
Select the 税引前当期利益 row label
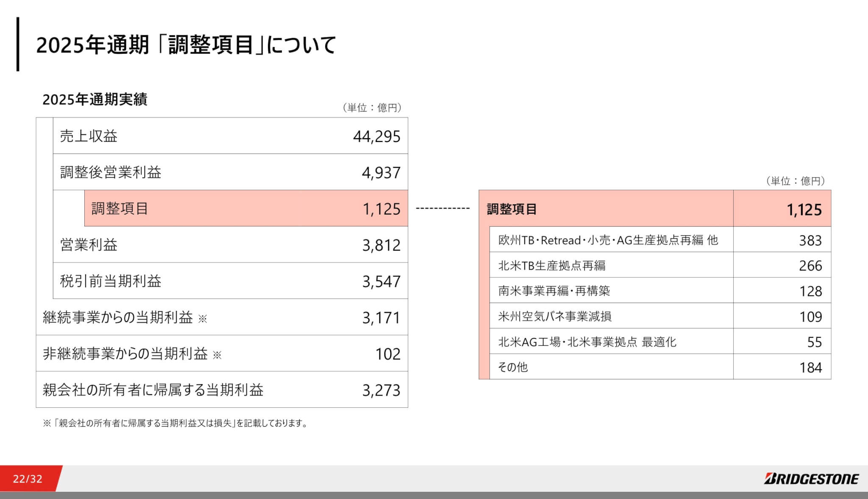(x=111, y=282)
